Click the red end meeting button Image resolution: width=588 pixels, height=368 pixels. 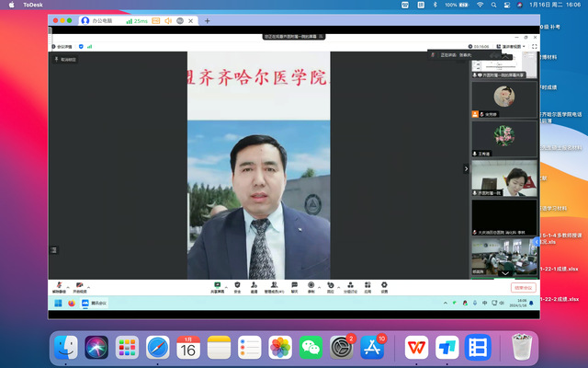[x=522, y=287]
